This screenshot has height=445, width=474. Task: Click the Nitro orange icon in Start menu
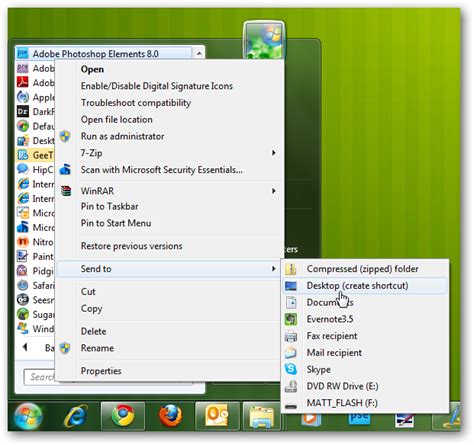pos(22,242)
